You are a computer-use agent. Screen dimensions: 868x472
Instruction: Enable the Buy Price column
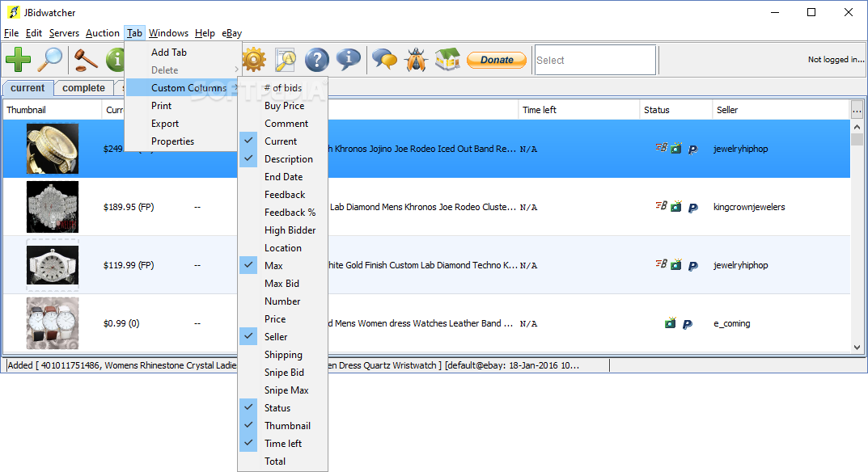tap(283, 106)
